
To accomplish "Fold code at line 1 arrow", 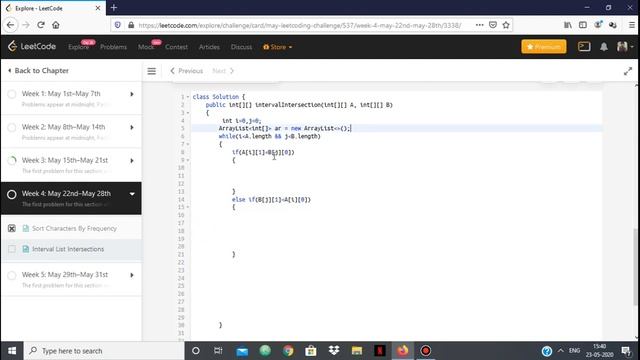I will (188, 97).
